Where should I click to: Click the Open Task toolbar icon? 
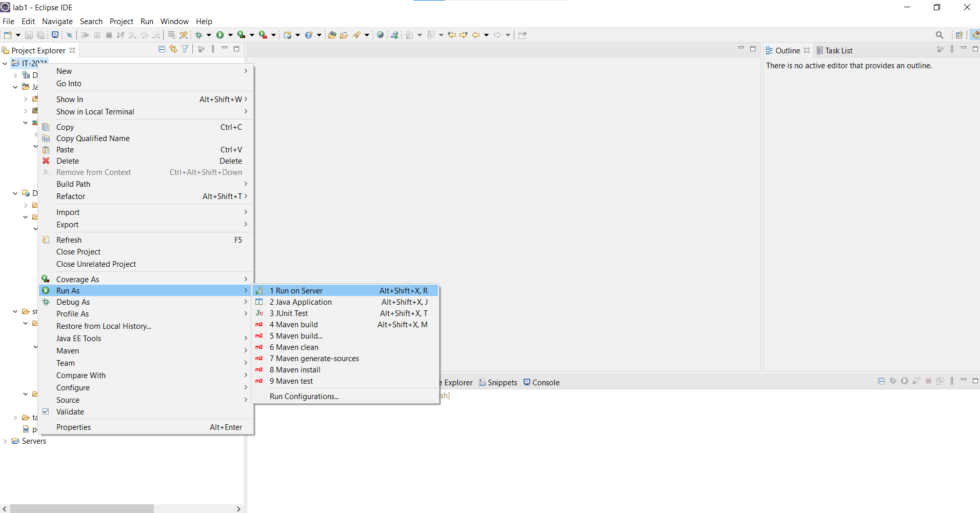(344, 35)
